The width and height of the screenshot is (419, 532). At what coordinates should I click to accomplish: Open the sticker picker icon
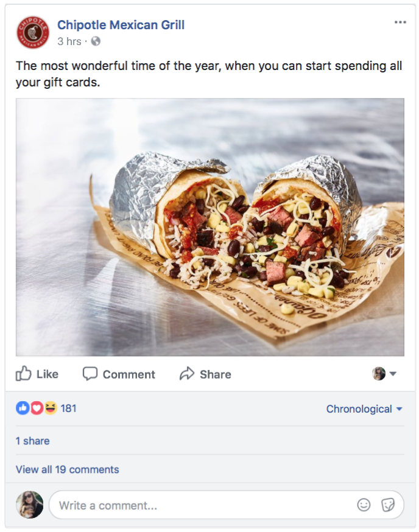pos(388,505)
